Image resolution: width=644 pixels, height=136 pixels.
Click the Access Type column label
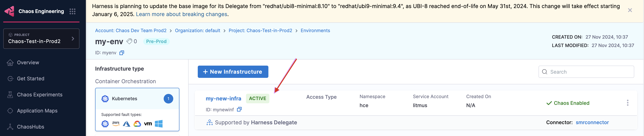[321, 97]
